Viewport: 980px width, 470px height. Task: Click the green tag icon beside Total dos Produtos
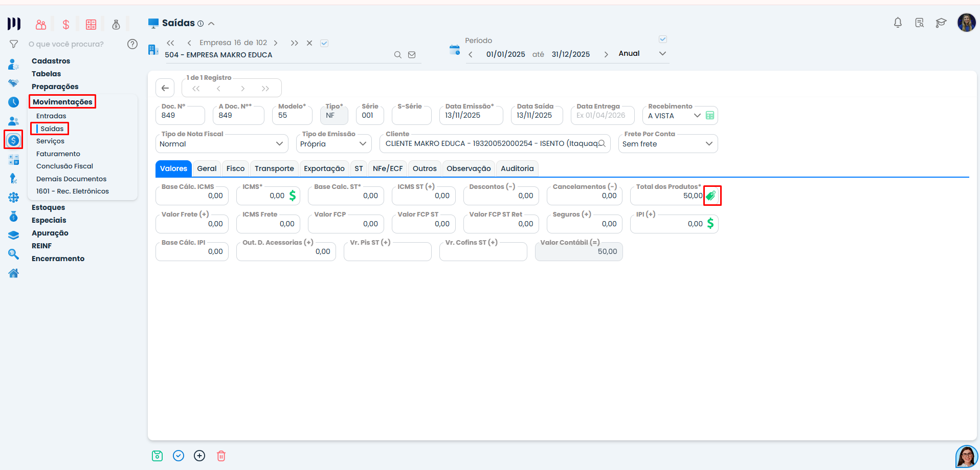711,196
